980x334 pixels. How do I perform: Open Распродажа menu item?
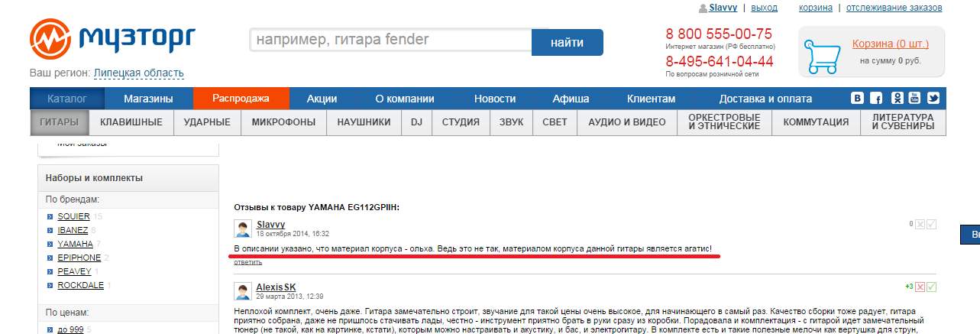pos(241,99)
